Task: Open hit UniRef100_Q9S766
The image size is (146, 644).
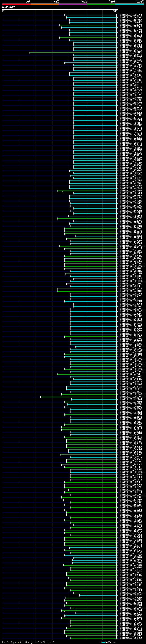Action: [x=131, y=15]
